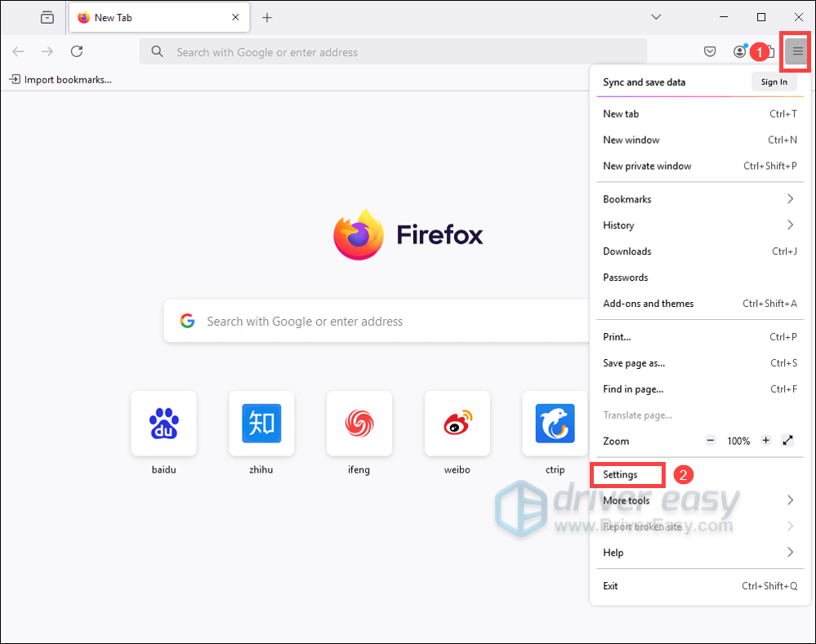Screen dimensions: 816x644
Task: Exit Firefox via the menu
Action: pos(700,586)
